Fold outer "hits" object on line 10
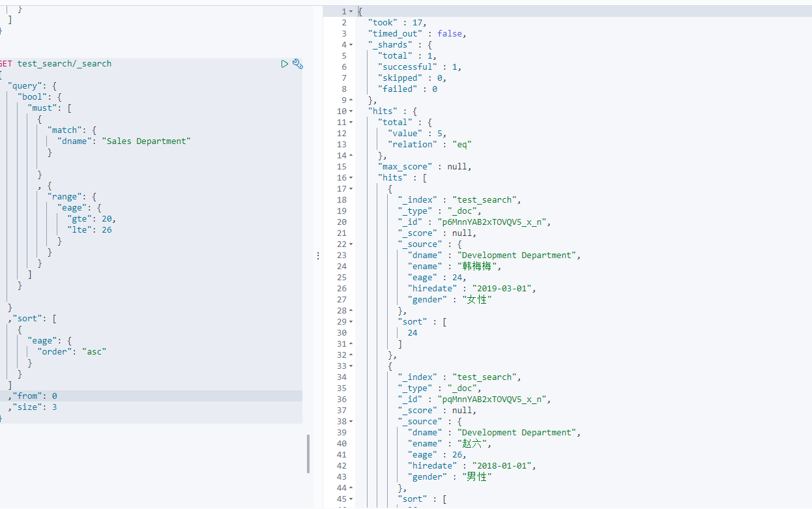Screen dimensions: 812x509 click(x=351, y=111)
